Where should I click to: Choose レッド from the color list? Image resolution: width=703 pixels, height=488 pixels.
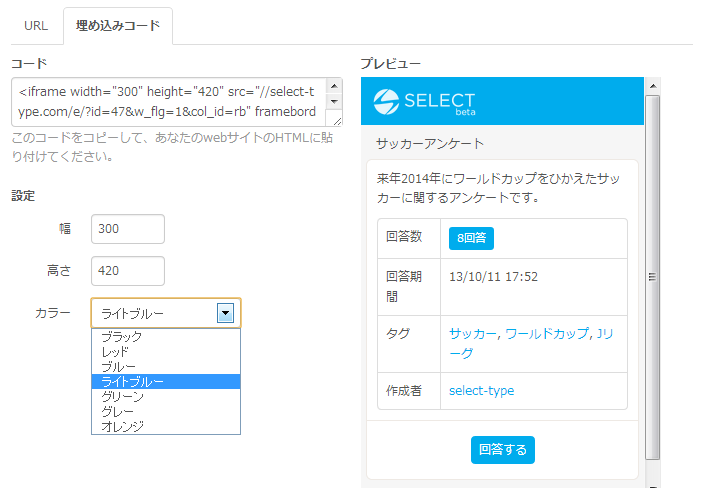click(115, 352)
